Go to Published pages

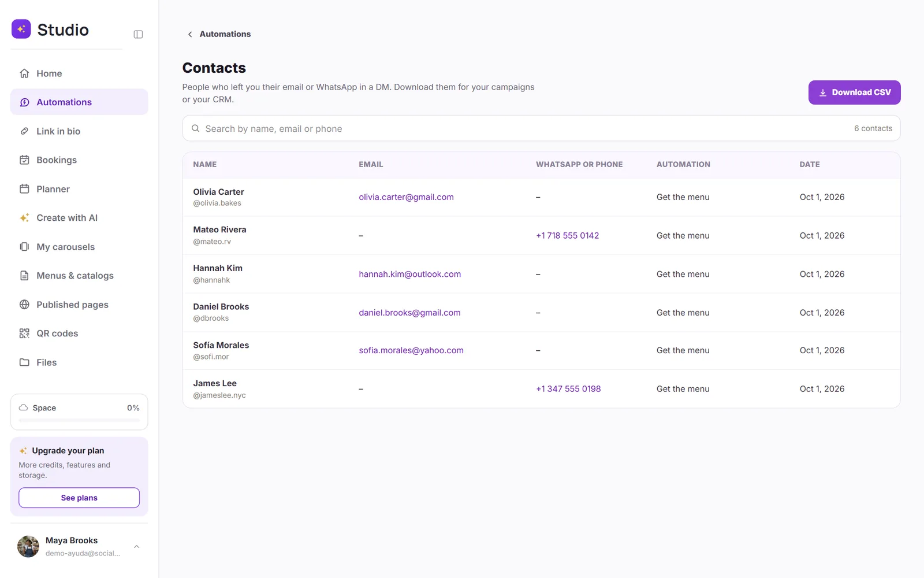point(79,305)
